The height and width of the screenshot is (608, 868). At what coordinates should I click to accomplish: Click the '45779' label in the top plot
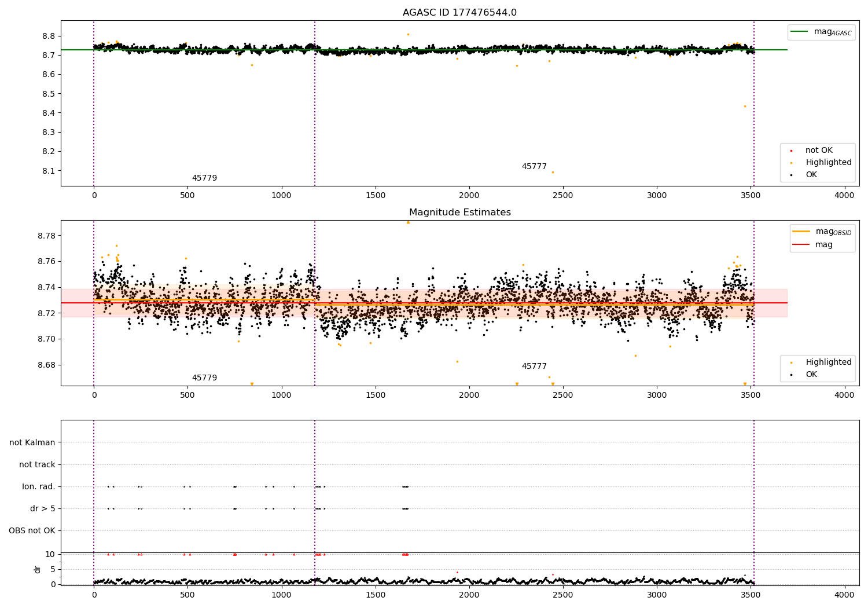click(204, 178)
